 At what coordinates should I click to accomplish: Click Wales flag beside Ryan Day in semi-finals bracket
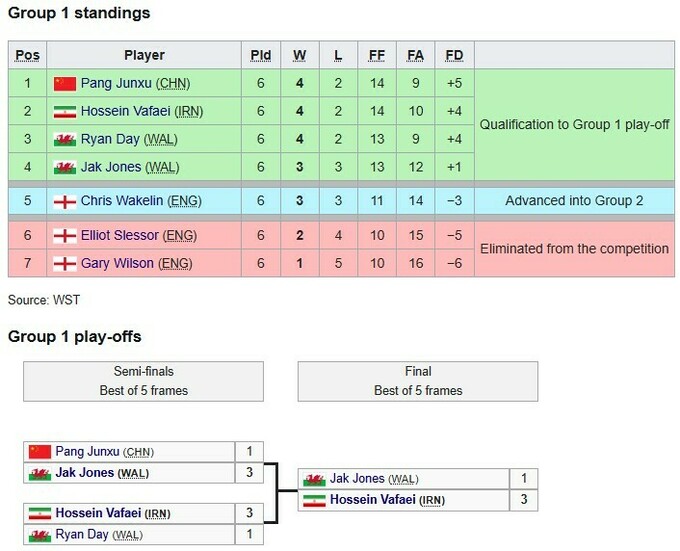point(39,536)
